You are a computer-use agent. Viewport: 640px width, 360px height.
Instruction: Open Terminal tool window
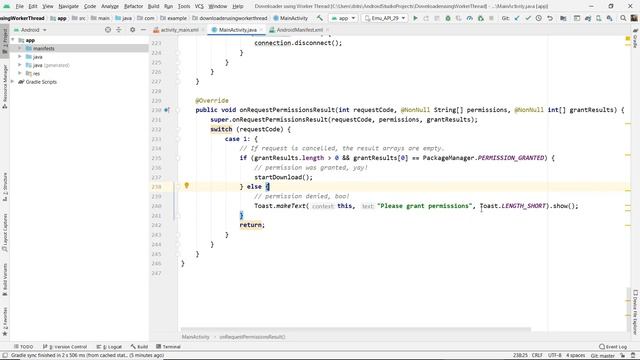tap(168, 347)
